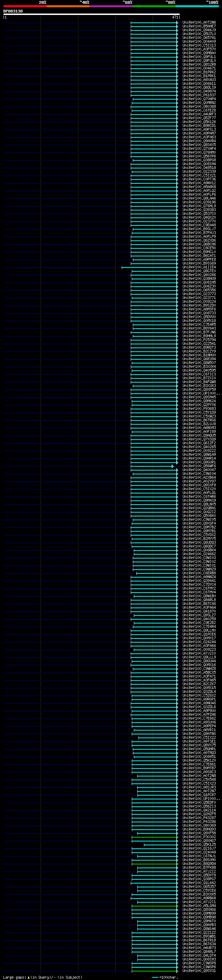Open hit UniRef100_Q506K0
The width and height of the screenshot is (222, 980).
click(x=199, y=516)
